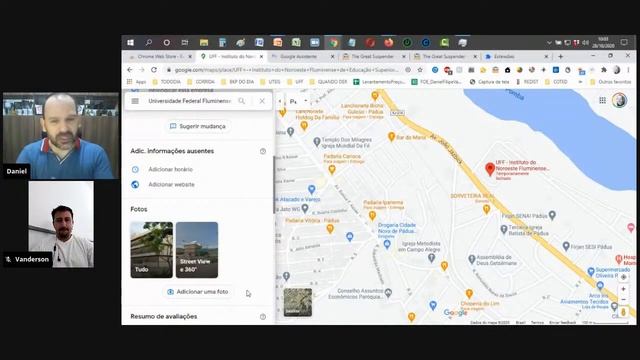
Task: Switch to first The Great Suspender tab
Action: [x=372, y=56]
